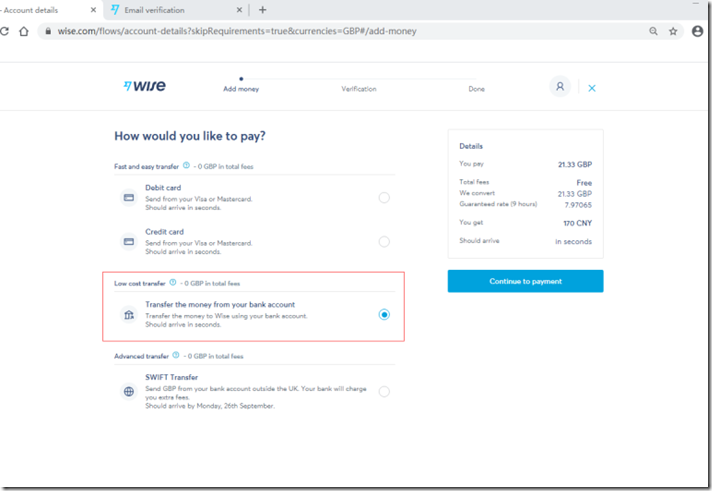Screen dimensions: 712x491
Task: Bookmark this page with the star icon
Action: pos(673,31)
